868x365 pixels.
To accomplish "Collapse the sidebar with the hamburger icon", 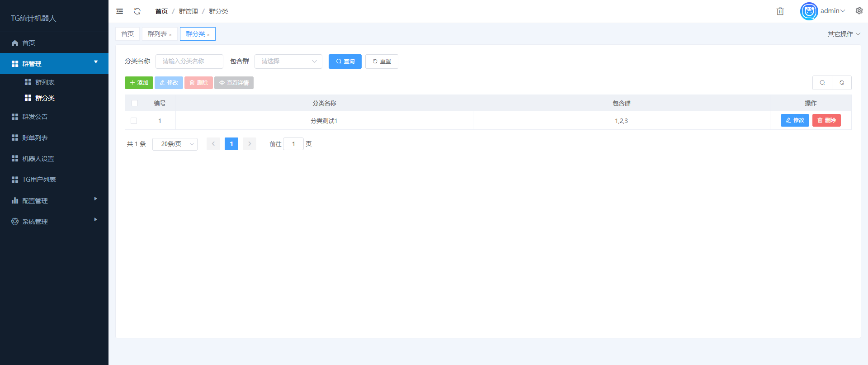I will [119, 11].
